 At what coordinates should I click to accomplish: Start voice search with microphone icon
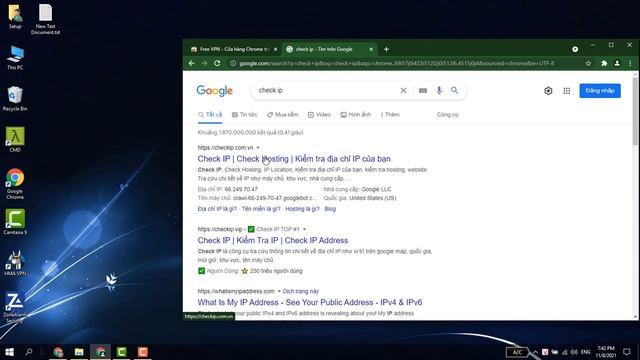[439, 91]
